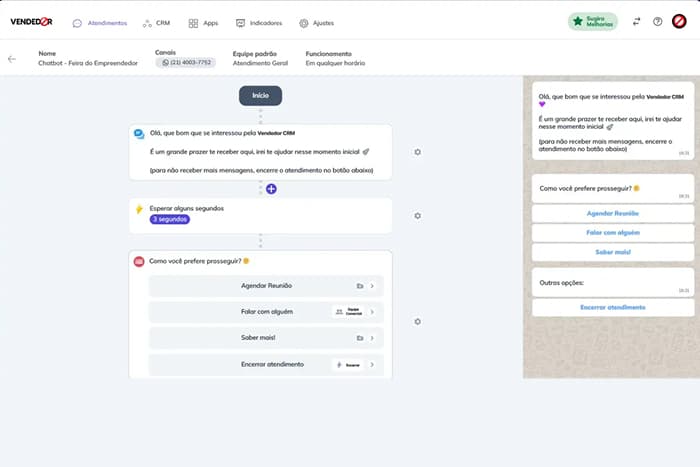Click Como você prefere prosseguir? preview bubble
The image size is (700, 467).
[x=613, y=189]
